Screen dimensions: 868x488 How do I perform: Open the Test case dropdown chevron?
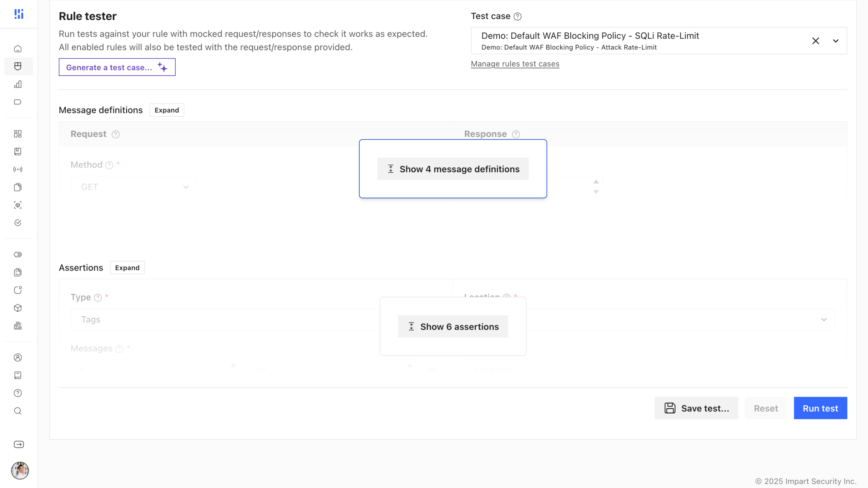pyautogui.click(x=835, y=41)
